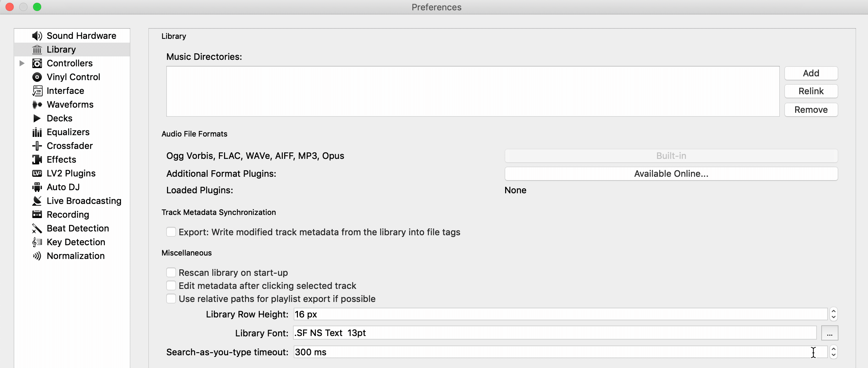
Task: Click the Relink button
Action: [811, 91]
